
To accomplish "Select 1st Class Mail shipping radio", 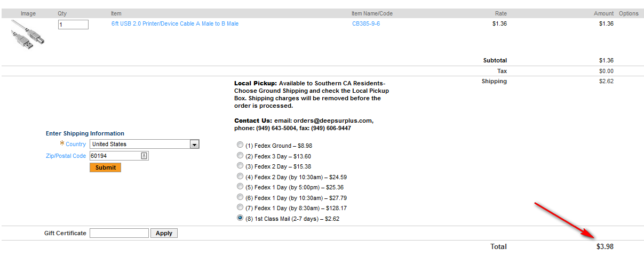I will [240, 218].
